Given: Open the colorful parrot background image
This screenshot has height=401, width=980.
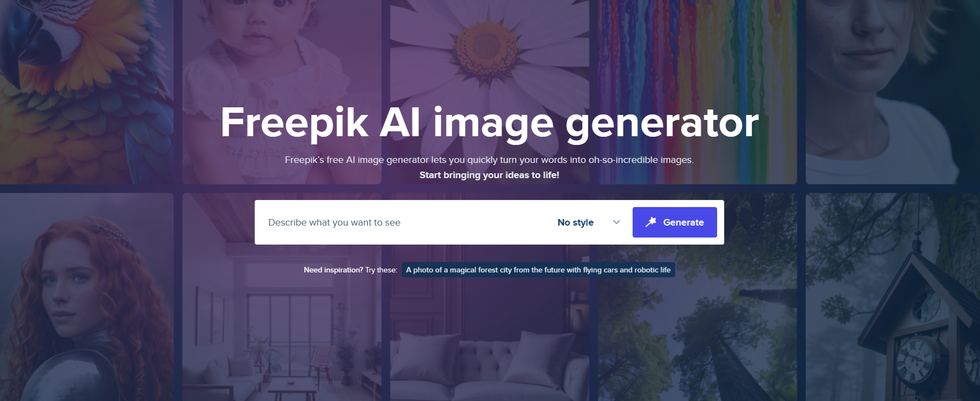Looking at the screenshot, I should tap(87, 92).
